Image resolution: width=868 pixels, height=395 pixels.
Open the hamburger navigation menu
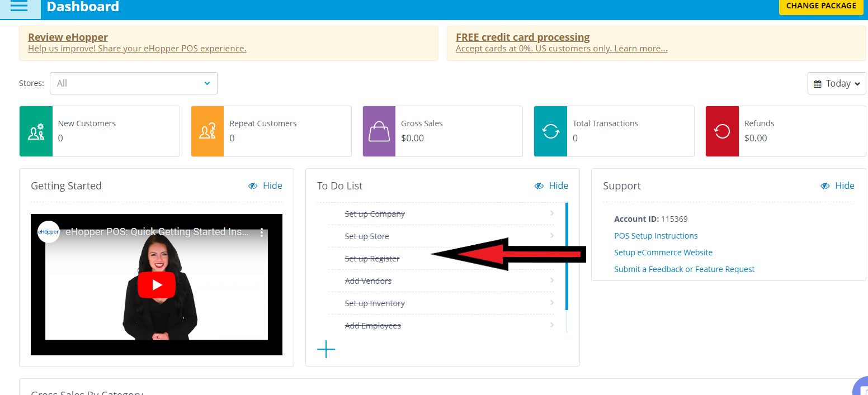19,7
